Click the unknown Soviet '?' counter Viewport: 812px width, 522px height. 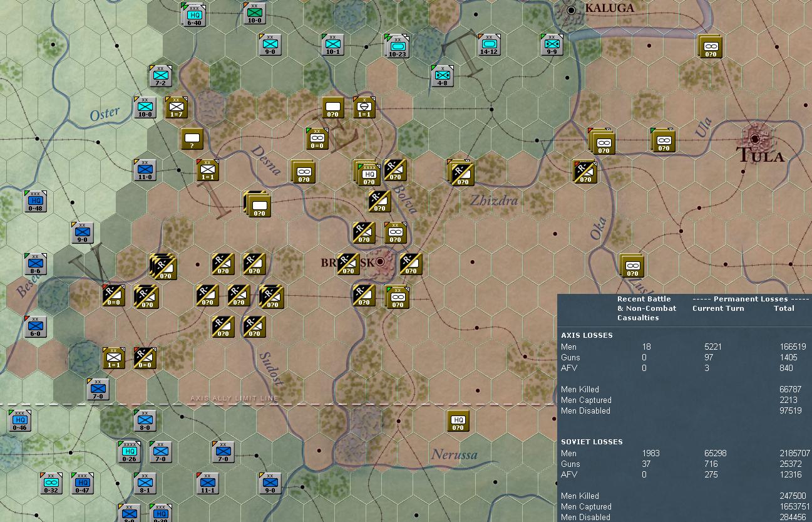tap(192, 139)
